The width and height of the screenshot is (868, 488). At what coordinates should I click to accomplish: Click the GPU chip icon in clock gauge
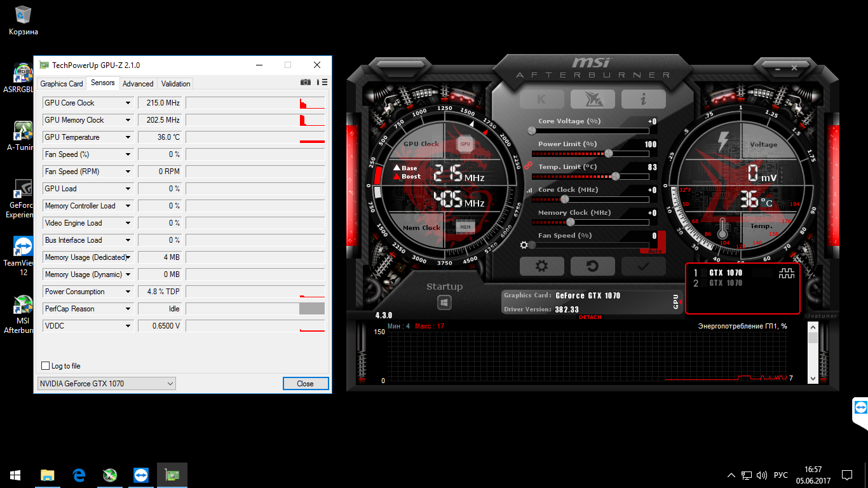[465, 144]
